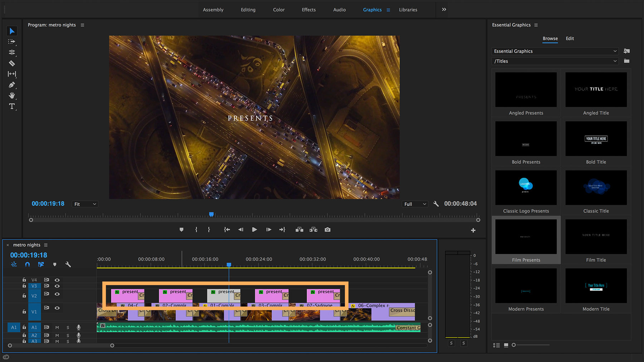Select the Hand tool

(x=12, y=96)
